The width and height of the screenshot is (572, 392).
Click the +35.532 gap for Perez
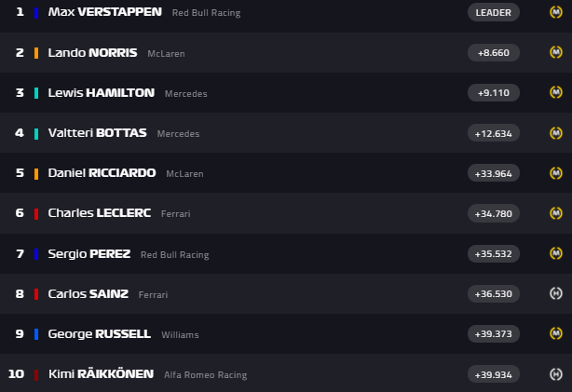click(x=493, y=253)
